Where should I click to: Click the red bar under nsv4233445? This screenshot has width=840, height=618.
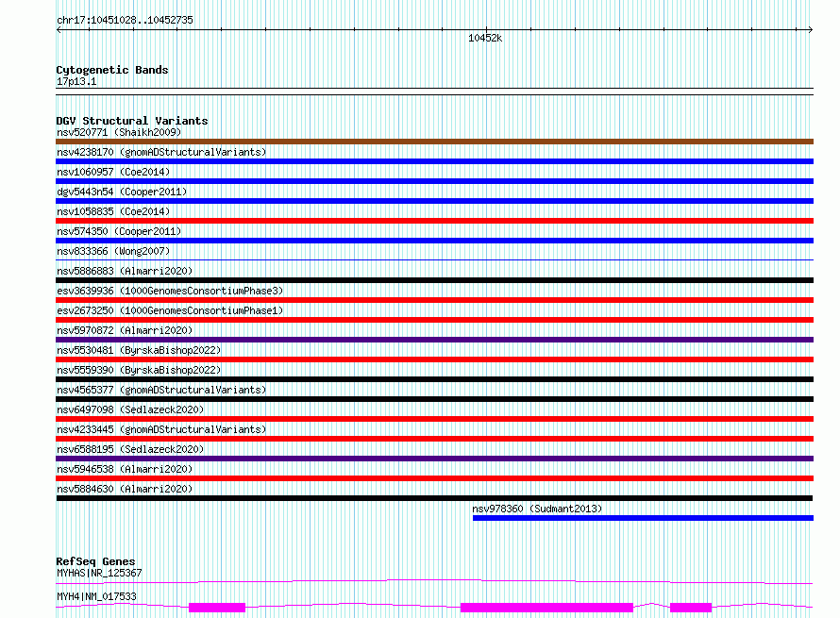pyautogui.click(x=434, y=439)
